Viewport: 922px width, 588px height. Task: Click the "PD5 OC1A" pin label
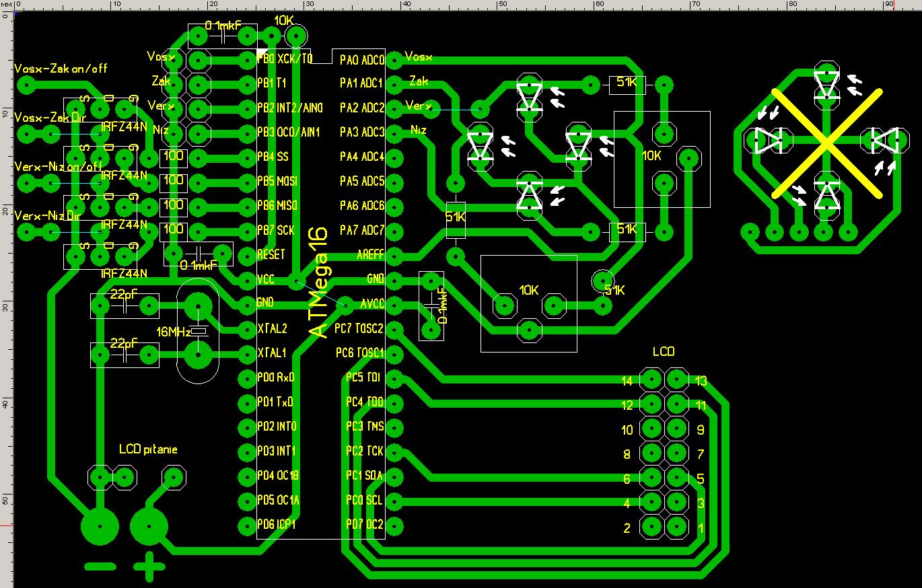(278, 500)
